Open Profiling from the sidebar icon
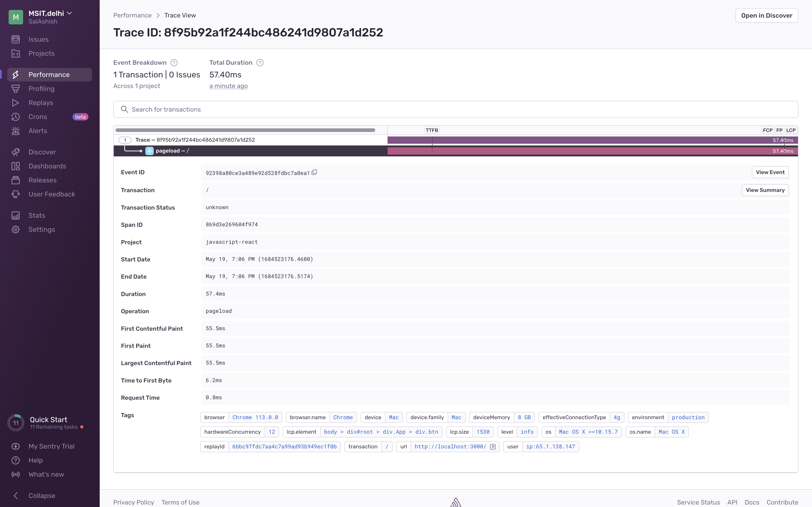The width and height of the screenshot is (812, 507). (16, 88)
